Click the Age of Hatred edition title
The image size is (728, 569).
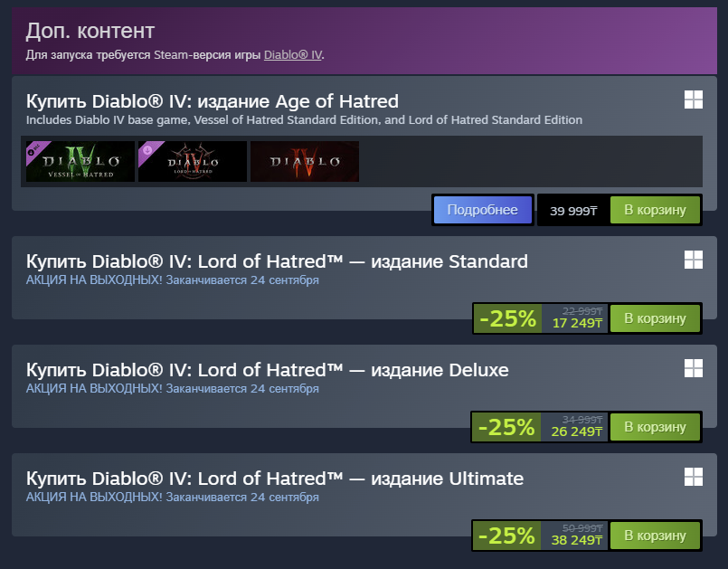tap(213, 101)
